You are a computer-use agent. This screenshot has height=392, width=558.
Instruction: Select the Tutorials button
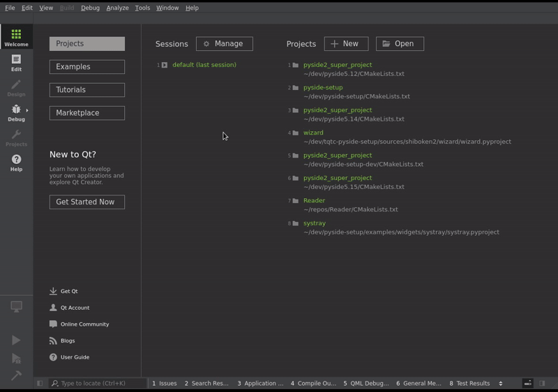coord(87,90)
